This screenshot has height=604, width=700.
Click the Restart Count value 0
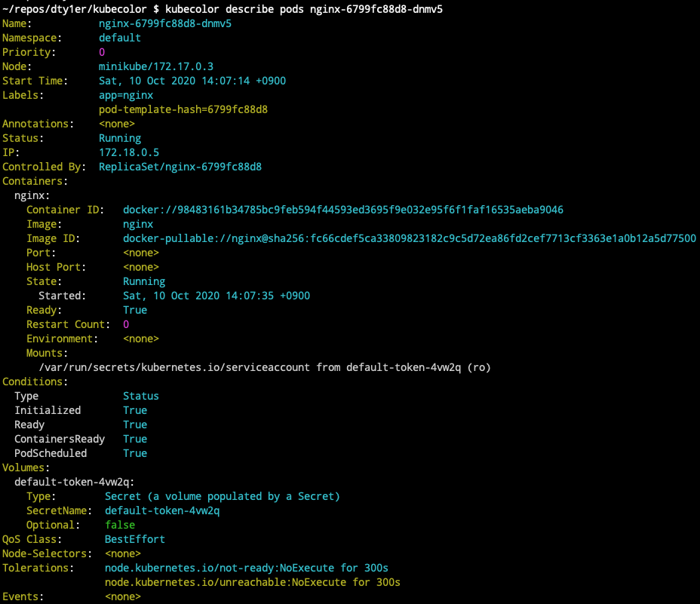126,324
